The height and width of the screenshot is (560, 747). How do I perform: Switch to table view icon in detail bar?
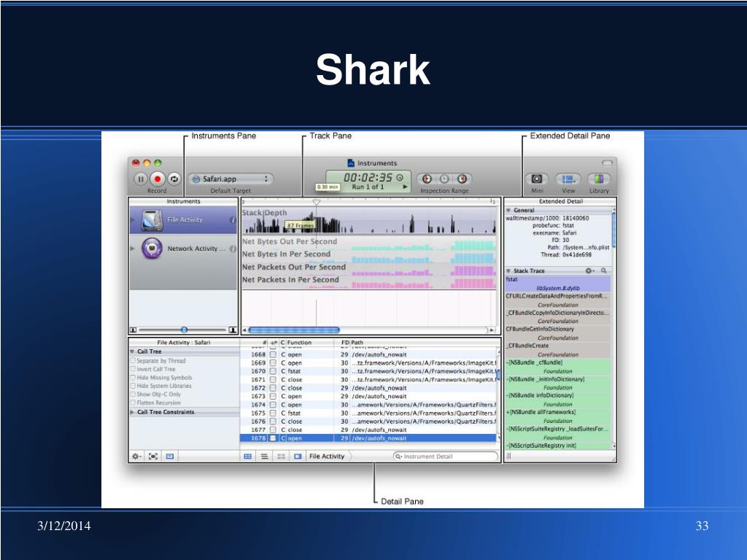248,456
